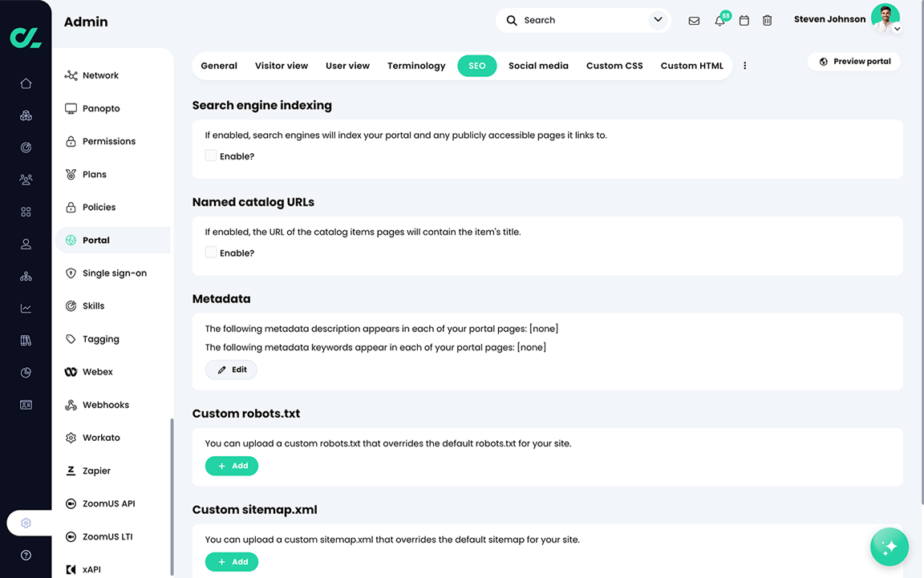
Task: Open the overflow menu next to Custom HTML
Action: (744, 65)
